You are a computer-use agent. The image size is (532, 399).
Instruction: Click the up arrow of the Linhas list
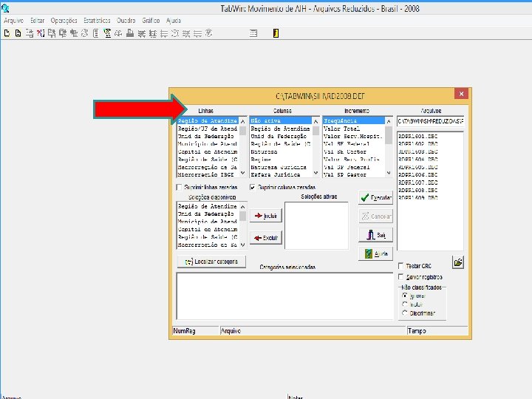242,121
